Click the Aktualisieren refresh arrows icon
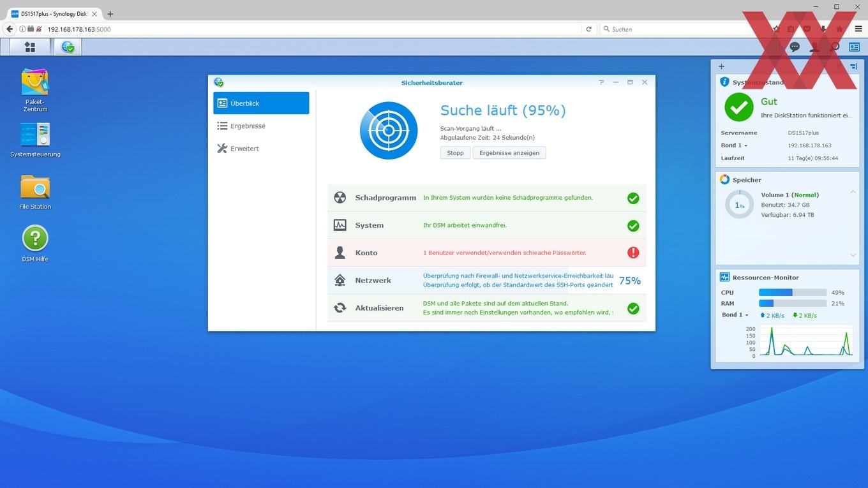868x488 pixels. coord(340,307)
